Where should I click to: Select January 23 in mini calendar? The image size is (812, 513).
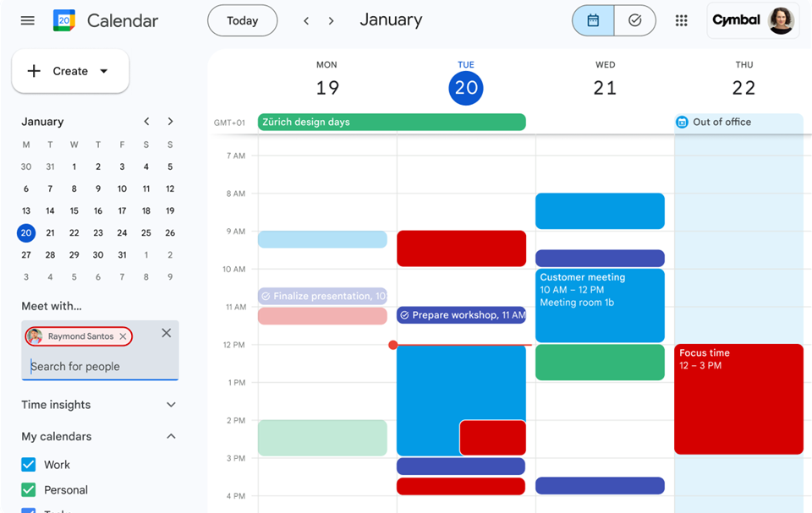click(x=98, y=233)
